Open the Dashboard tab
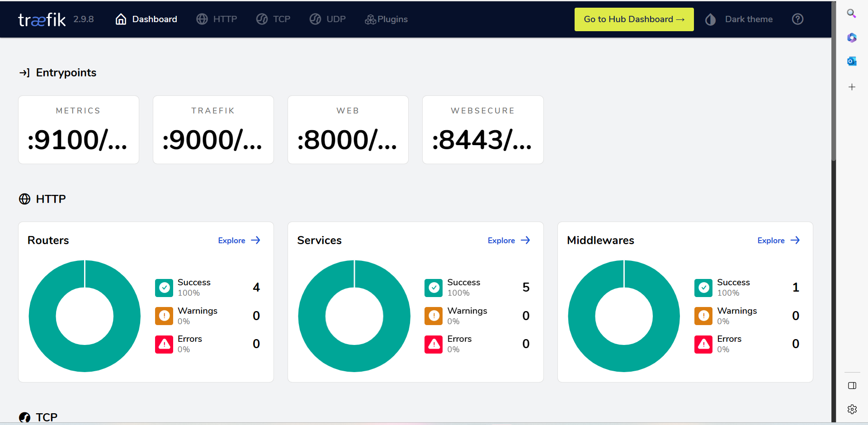Image resolution: width=868 pixels, height=425 pixels. [x=146, y=19]
